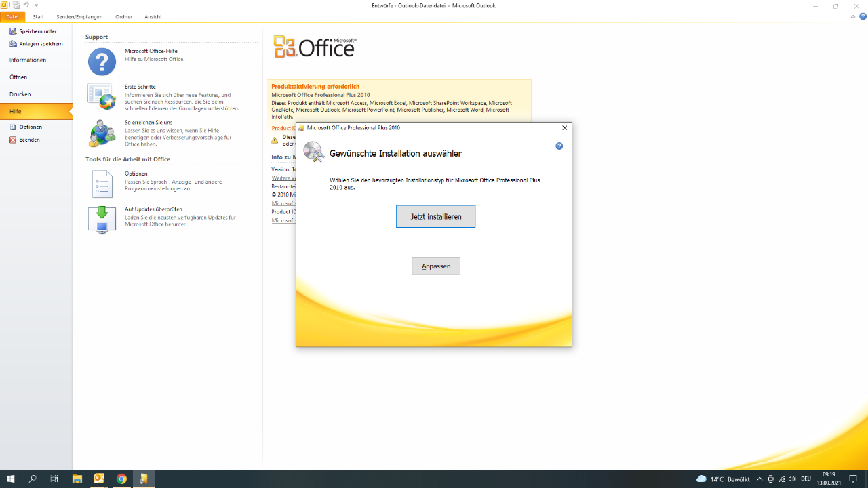Click the 'Support' section heading
This screenshot has width=868, height=488.
96,37
